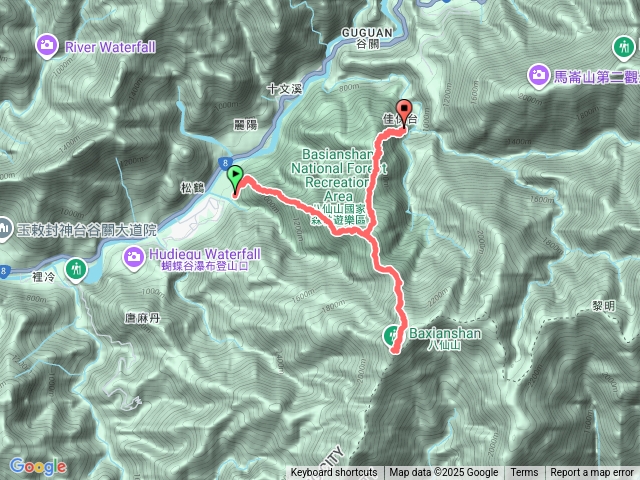Click the Route 8 highway shield near 松鶴
Image resolution: width=640 pixels, height=480 pixels.
point(225,163)
